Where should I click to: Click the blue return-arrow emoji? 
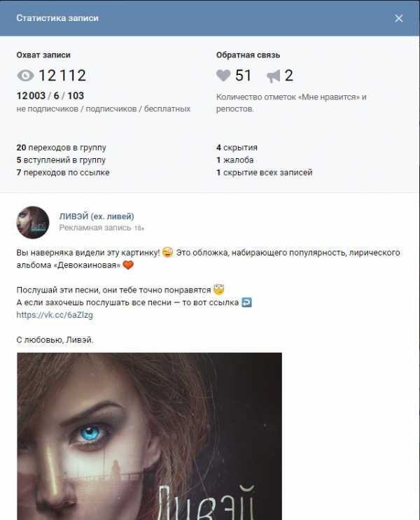246,302
